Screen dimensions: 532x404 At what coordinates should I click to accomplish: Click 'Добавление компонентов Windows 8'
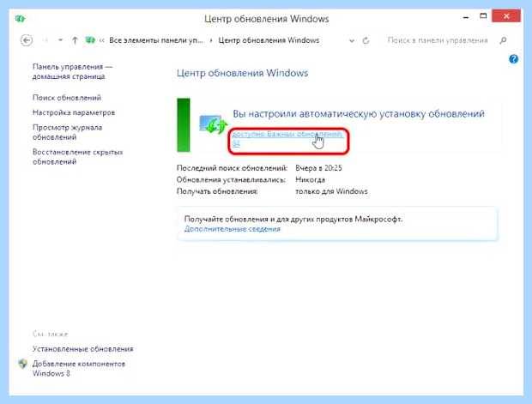(79, 368)
